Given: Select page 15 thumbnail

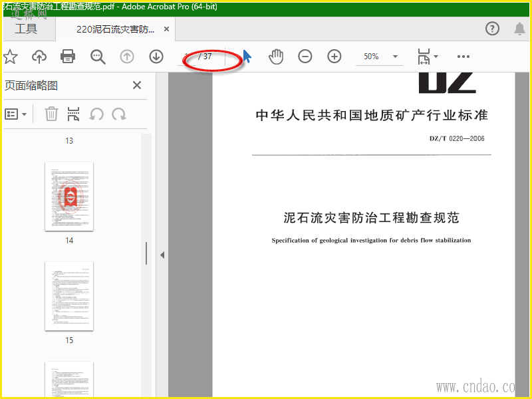Looking at the screenshot, I should click(69, 297).
